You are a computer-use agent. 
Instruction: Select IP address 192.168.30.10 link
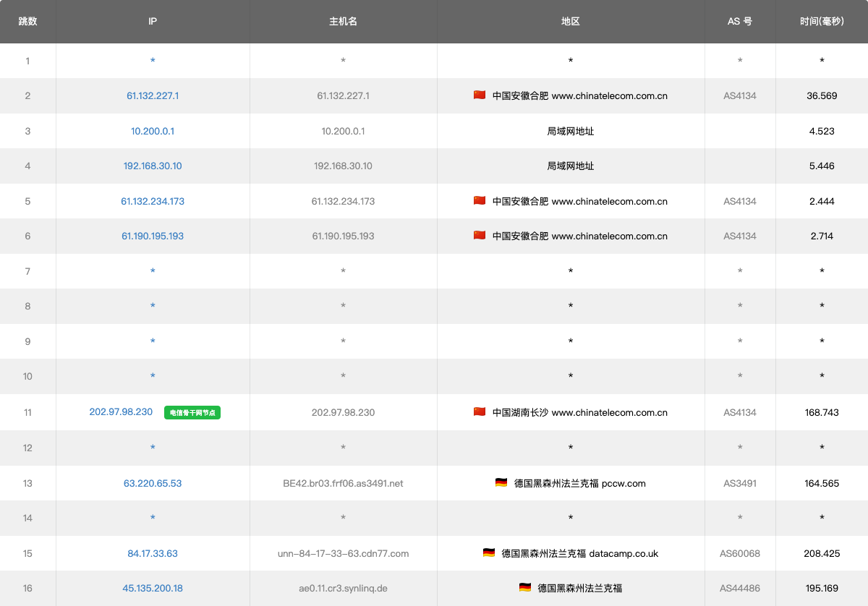click(x=153, y=166)
